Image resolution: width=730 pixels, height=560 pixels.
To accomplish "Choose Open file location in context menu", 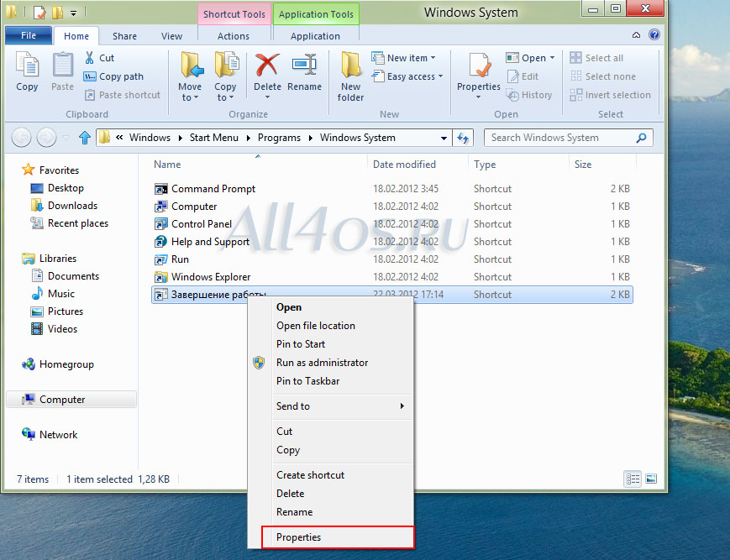I will coord(330,326).
